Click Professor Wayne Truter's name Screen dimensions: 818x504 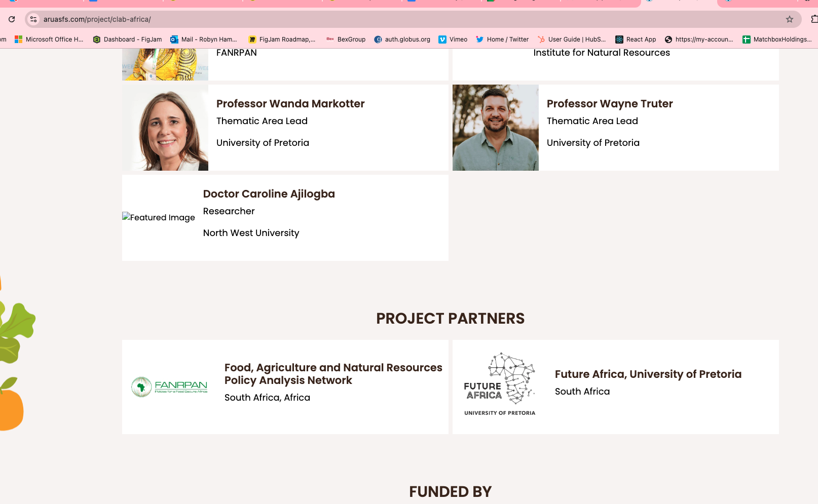tap(610, 104)
